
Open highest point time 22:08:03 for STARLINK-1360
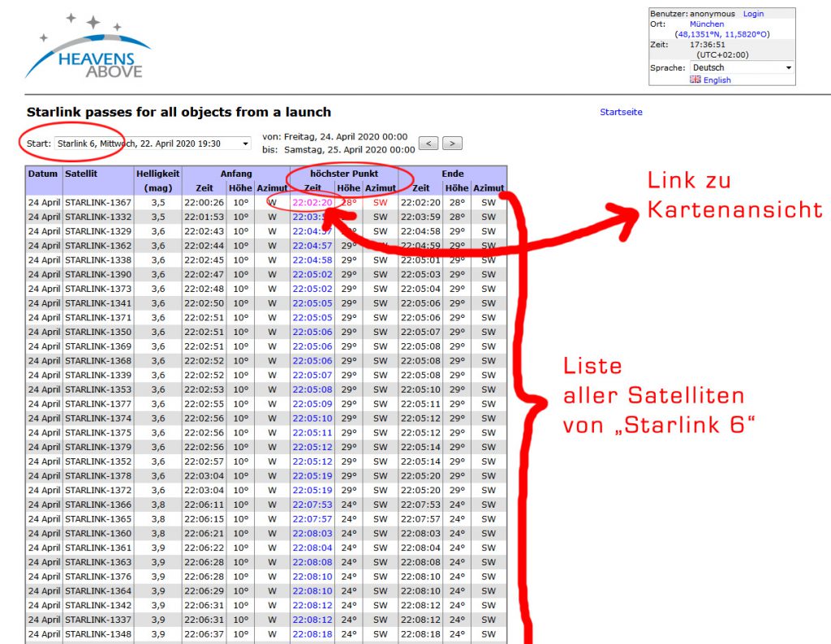[x=312, y=534]
